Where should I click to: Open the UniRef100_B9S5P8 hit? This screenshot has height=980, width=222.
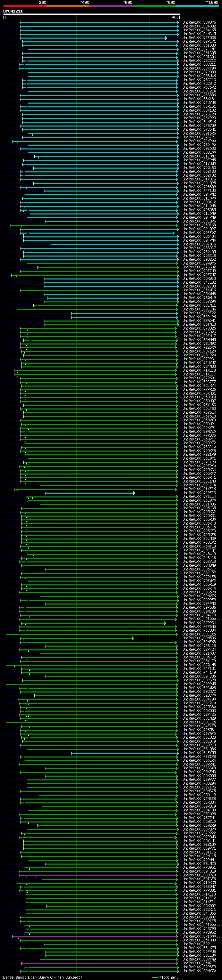[199, 592]
